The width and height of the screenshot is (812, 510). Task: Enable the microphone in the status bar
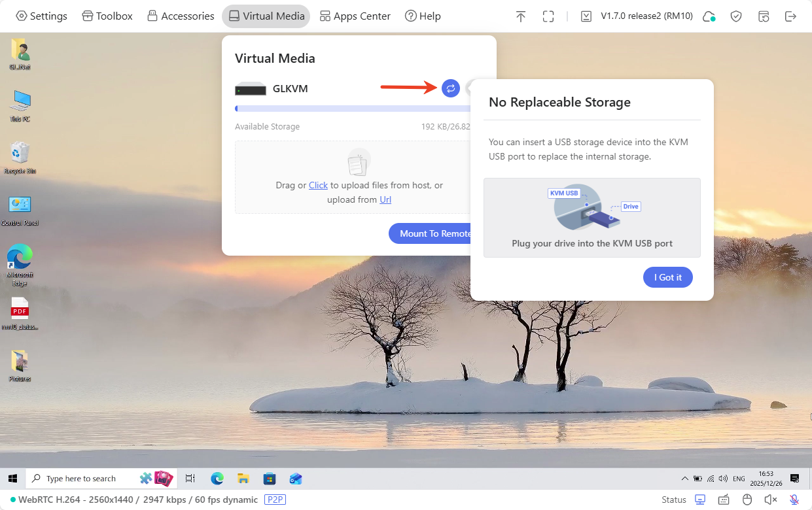(x=794, y=500)
